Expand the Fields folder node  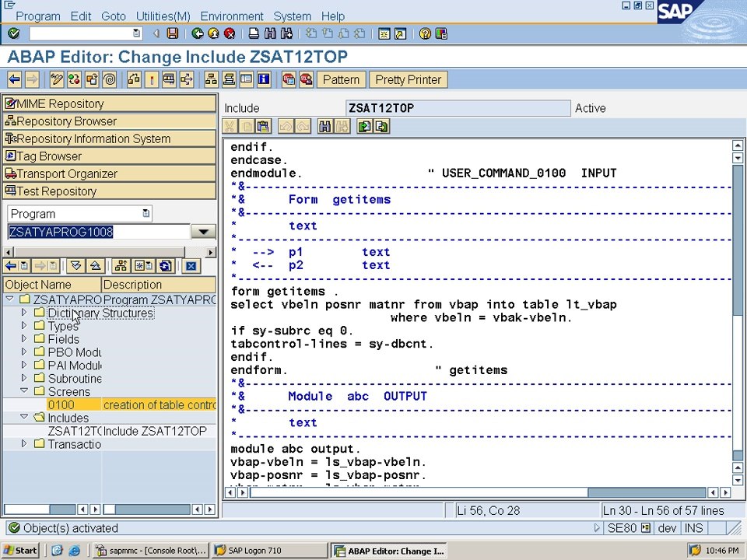pyautogui.click(x=24, y=339)
